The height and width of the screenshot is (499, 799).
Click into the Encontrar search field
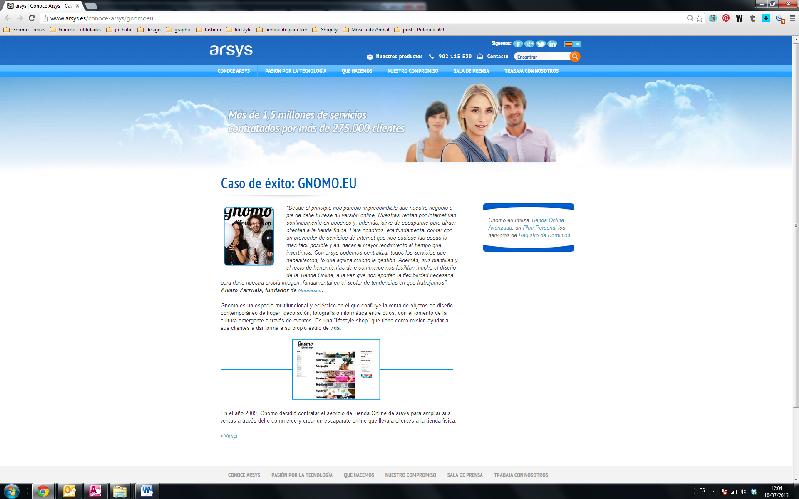point(541,57)
